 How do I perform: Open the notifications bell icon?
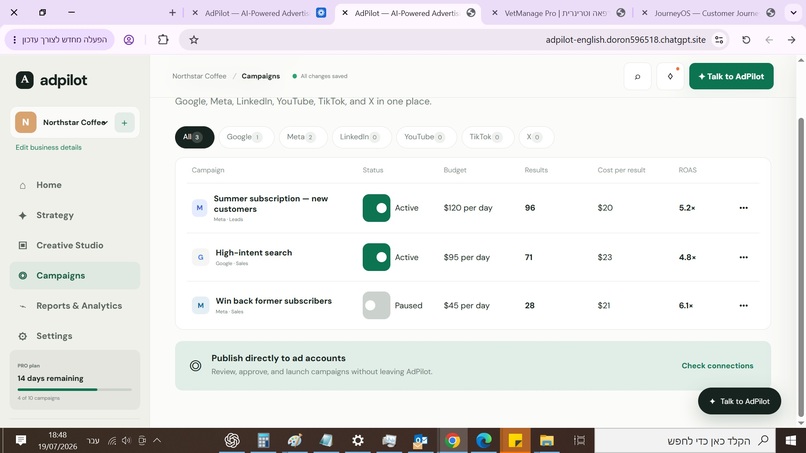(670, 76)
